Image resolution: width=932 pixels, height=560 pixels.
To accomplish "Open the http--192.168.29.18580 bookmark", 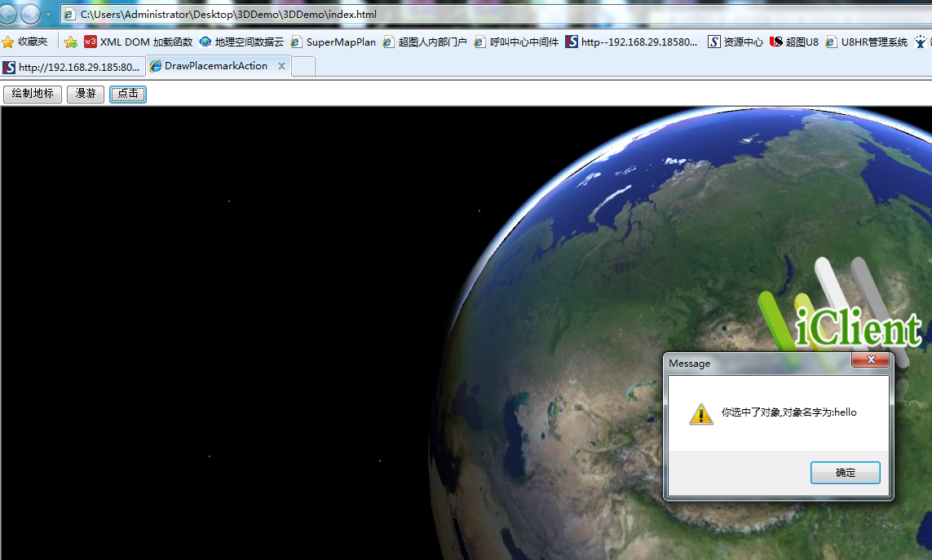I will pyautogui.click(x=631, y=42).
